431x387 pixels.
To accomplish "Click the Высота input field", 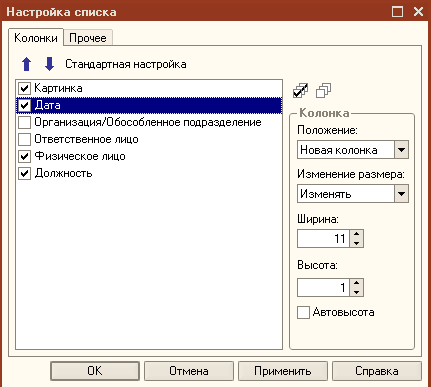I will 323,288.
